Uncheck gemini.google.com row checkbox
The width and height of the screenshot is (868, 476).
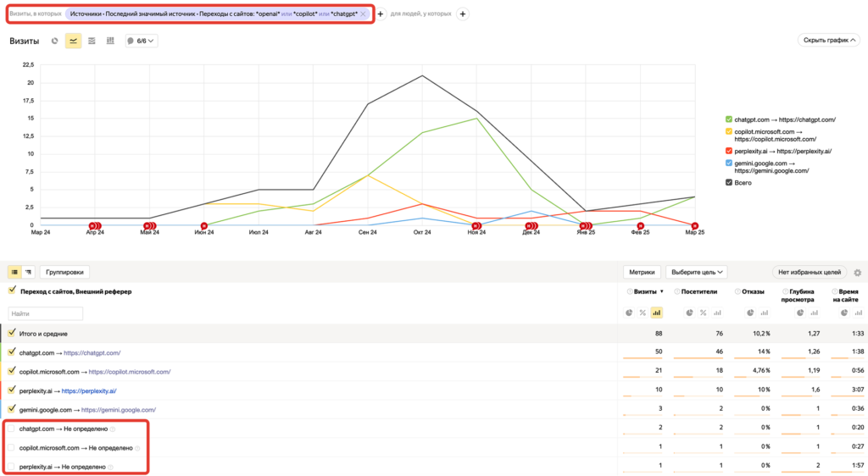click(x=12, y=409)
